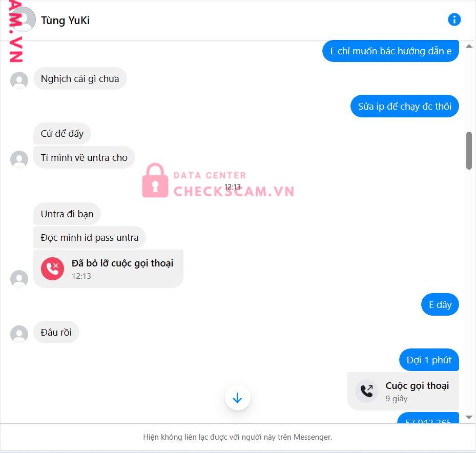Select the "Đã bỏ lỡ cuộc gọi thoại" call card
Viewport: 476px width, 453px height.
tap(109, 269)
